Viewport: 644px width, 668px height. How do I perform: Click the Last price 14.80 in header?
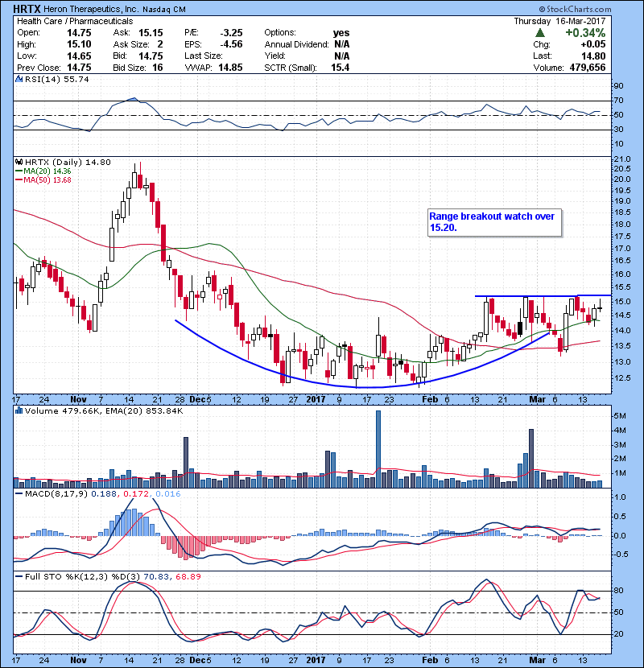pyautogui.click(x=593, y=56)
